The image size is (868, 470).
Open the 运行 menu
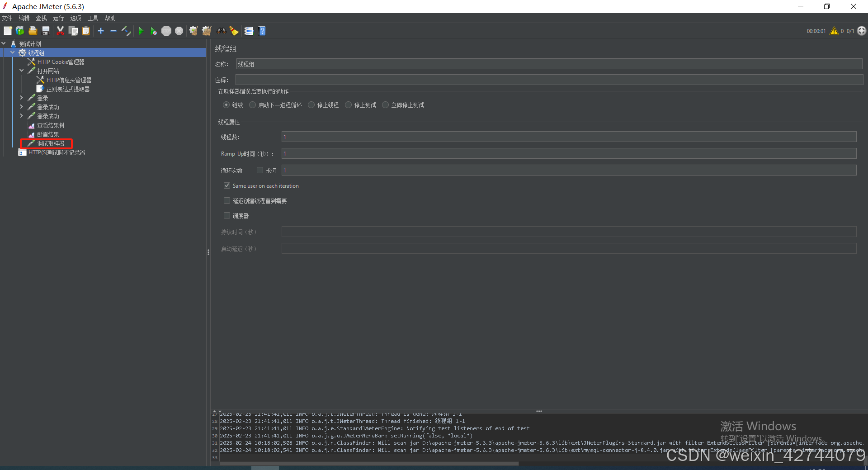(x=58, y=18)
